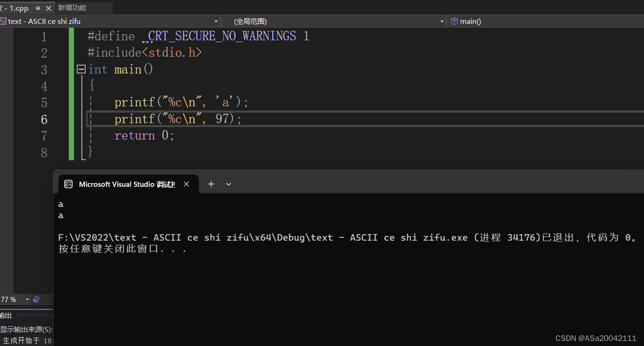This screenshot has width=644, height=346.
Task: Click line number 4 in the gutter
Action: (44, 86)
